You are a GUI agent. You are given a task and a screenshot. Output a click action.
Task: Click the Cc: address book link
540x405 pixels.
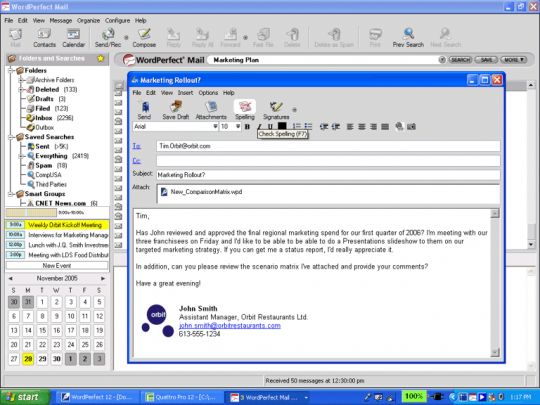(136, 161)
